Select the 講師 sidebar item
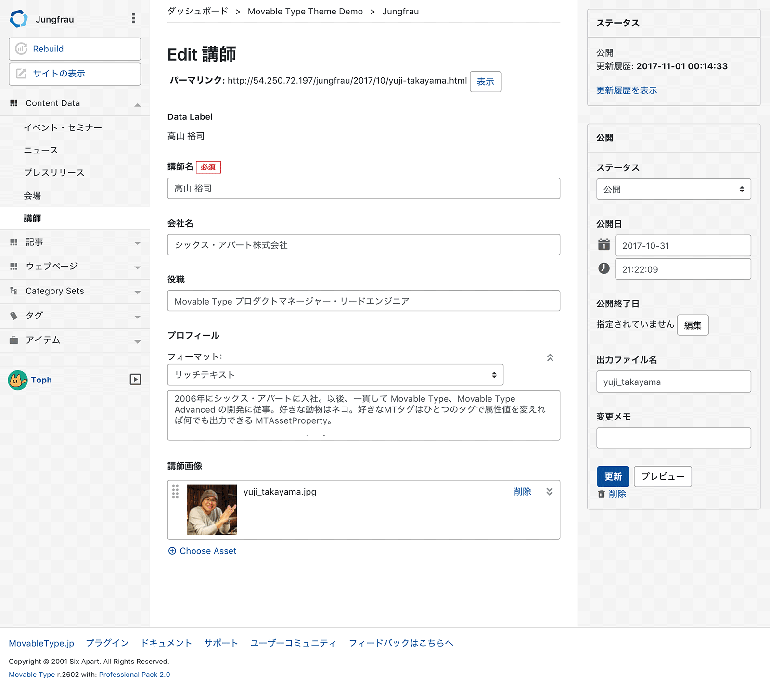770x700 pixels. (75, 218)
